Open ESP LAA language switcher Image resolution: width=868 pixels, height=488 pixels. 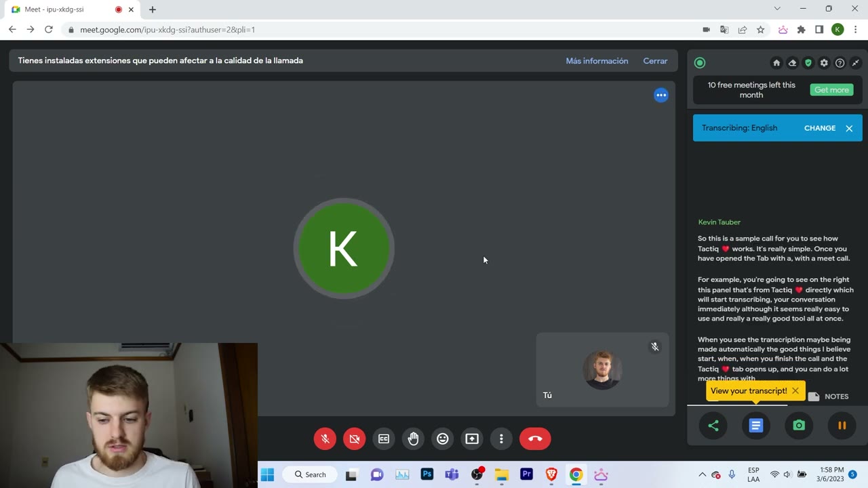tap(753, 474)
